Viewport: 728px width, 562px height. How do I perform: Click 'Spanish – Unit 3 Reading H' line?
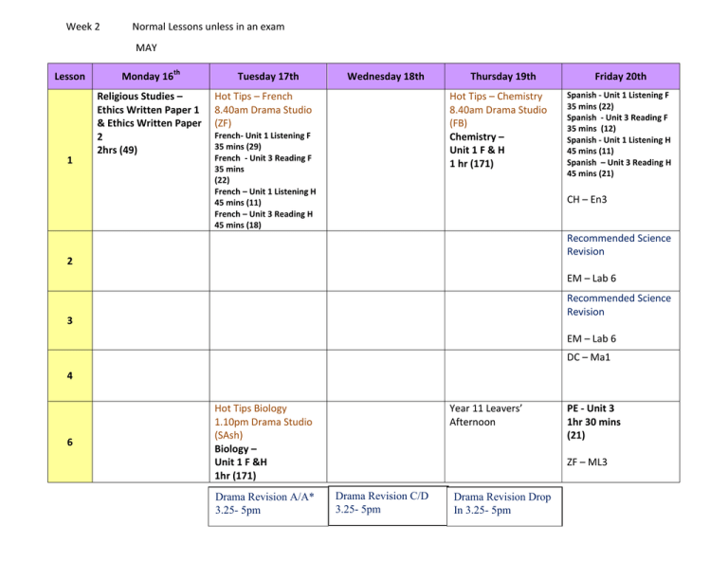click(619, 162)
